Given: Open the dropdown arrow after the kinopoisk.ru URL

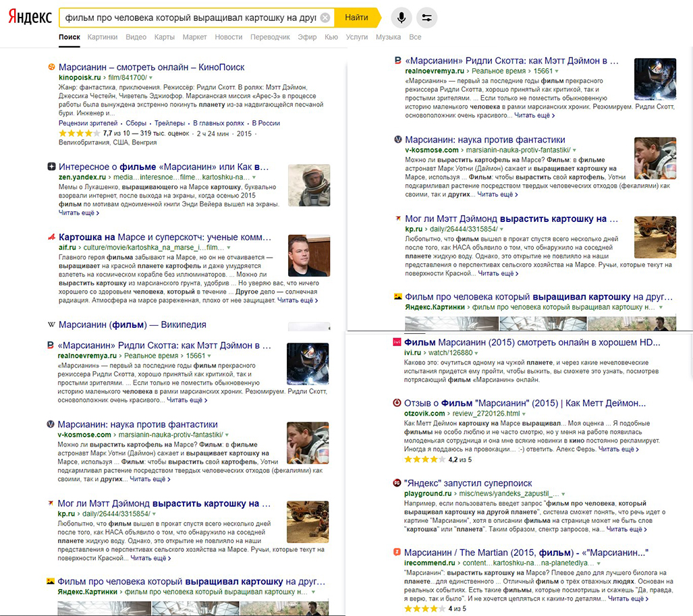Looking at the screenshot, I should pyautogui.click(x=150, y=78).
